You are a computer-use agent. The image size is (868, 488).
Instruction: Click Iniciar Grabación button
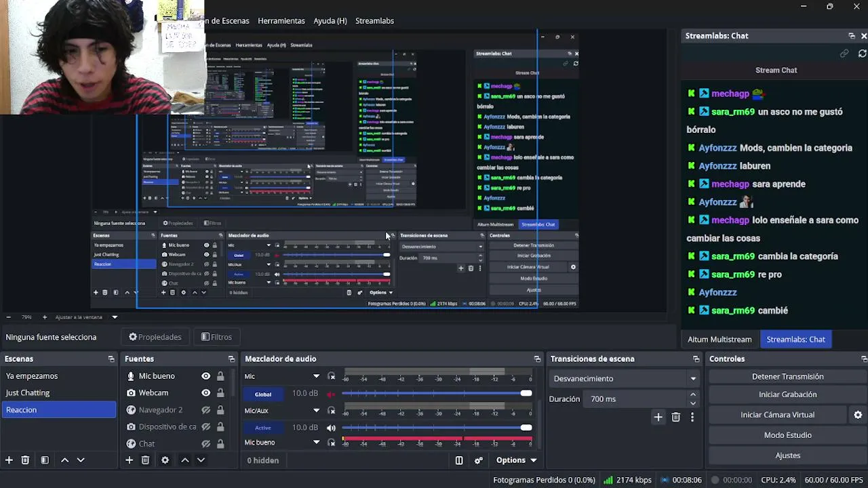788,394
